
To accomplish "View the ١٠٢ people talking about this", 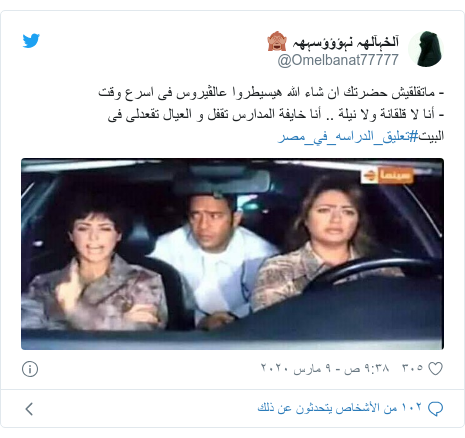I will point(339,408).
